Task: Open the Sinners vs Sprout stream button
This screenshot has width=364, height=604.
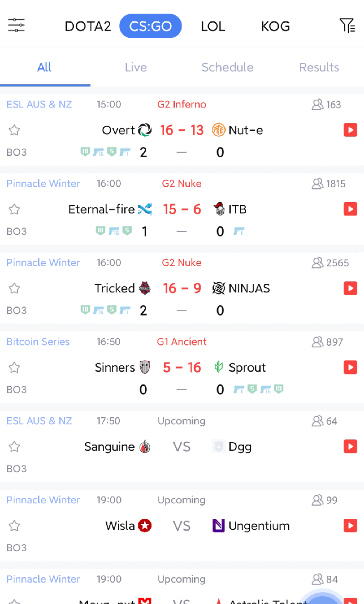Action: point(350,368)
